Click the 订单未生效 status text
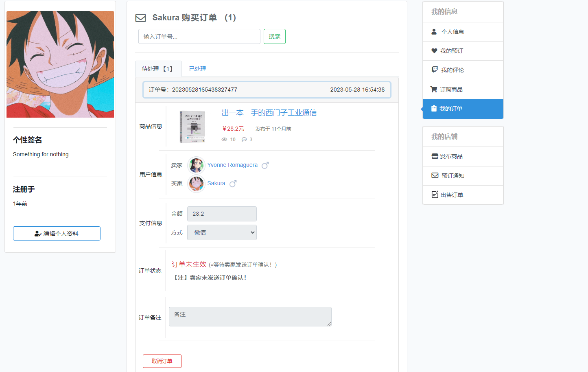The image size is (588, 372). [189, 264]
